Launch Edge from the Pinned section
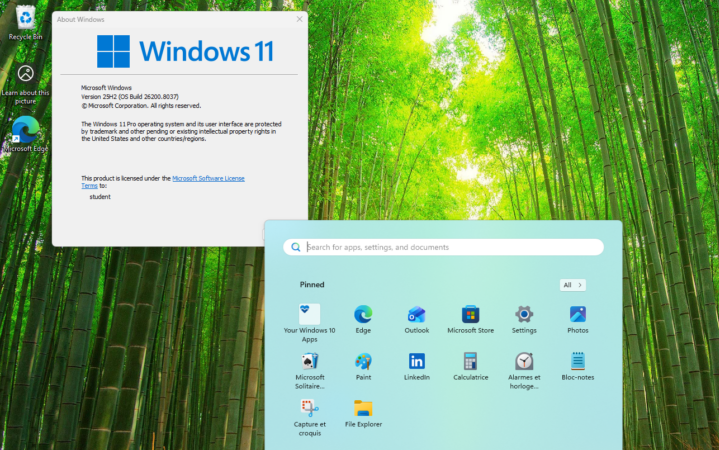The width and height of the screenshot is (719, 450). click(x=363, y=319)
